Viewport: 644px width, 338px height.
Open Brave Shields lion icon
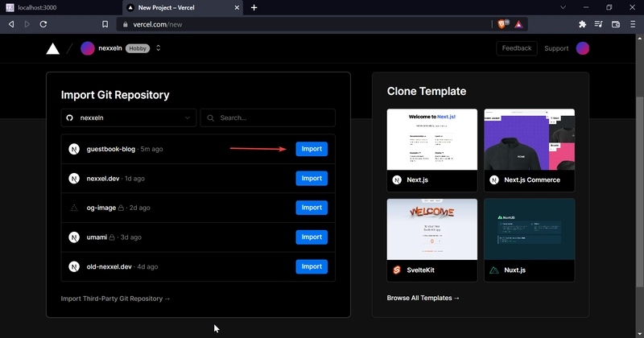(502, 24)
